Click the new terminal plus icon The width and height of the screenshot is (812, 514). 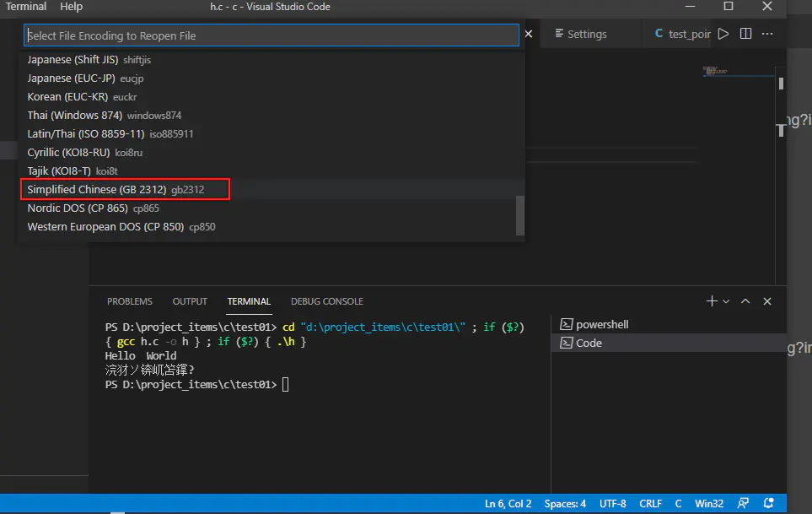711,301
